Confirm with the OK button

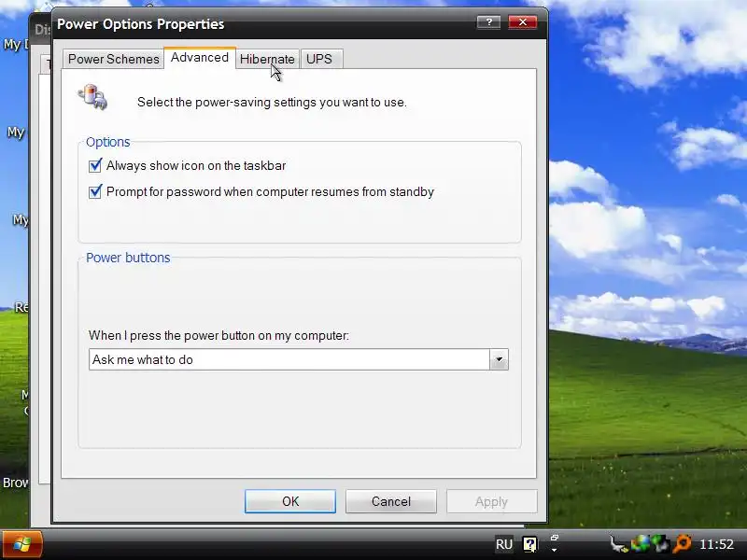point(290,501)
